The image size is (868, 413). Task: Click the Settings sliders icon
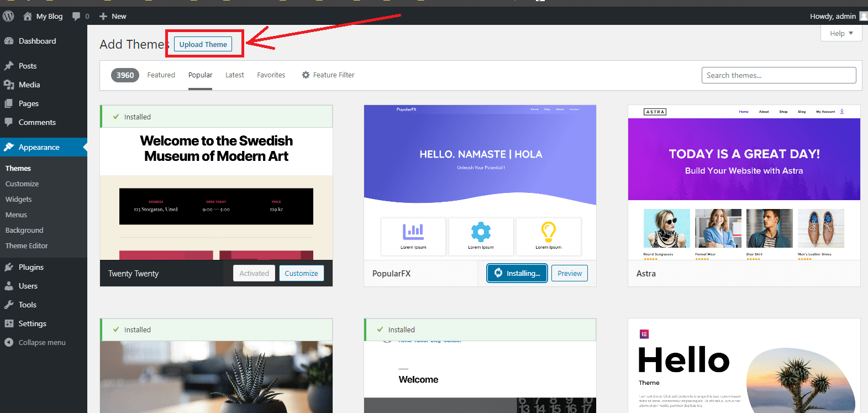(x=9, y=323)
